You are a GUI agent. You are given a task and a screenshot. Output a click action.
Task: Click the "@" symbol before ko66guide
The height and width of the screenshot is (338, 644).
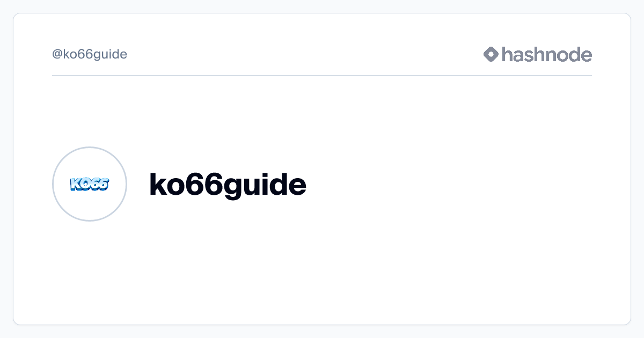57,55
